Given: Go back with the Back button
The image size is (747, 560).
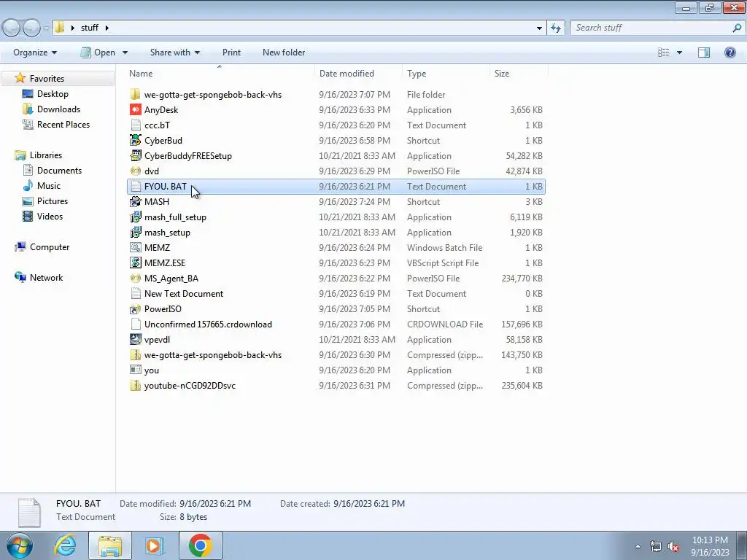Looking at the screenshot, I should (x=12, y=28).
